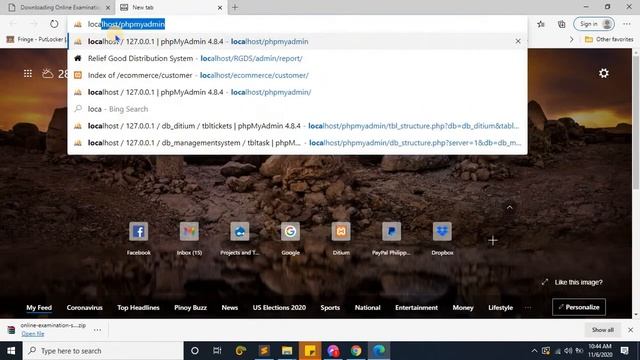
Task: Open the browser Settings and more menu
Action: 627,24
